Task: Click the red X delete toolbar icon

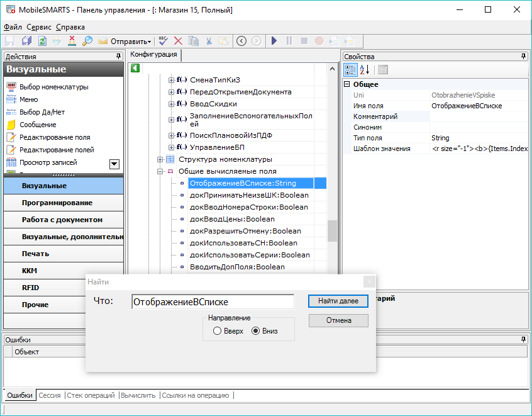Action: tap(178, 41)
